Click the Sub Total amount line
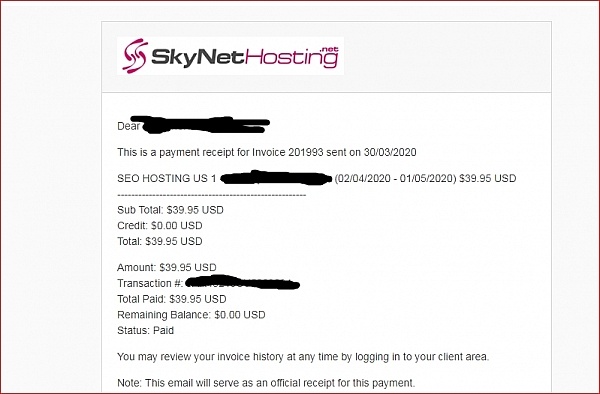This screenshot has height=394, width=600. coord(170,210)
